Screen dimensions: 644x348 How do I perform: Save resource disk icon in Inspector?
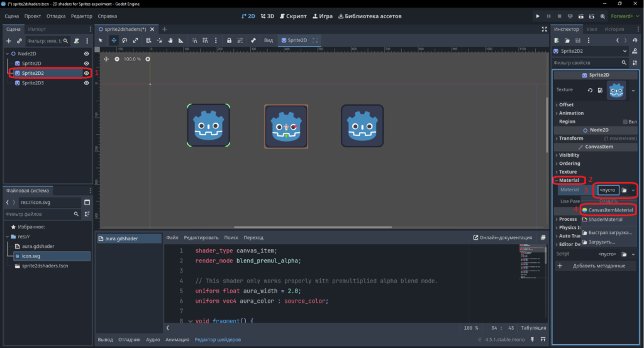click(578, 40)
